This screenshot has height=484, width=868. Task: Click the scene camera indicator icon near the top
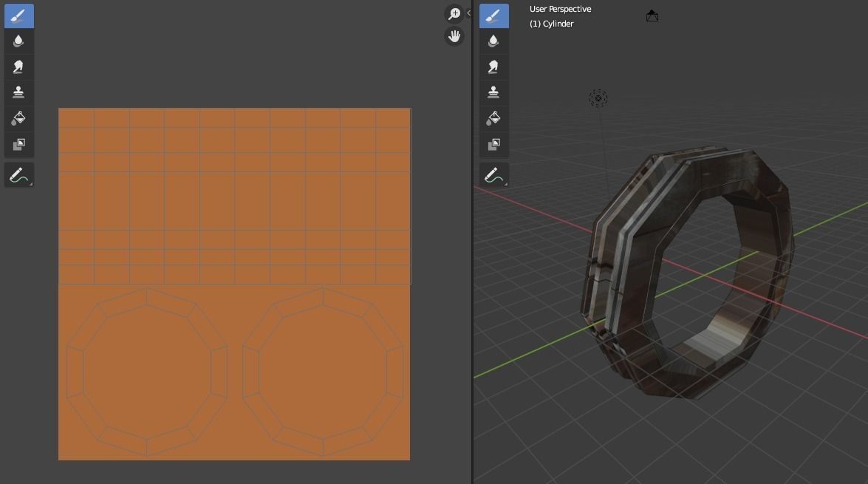tap(652, 15)
